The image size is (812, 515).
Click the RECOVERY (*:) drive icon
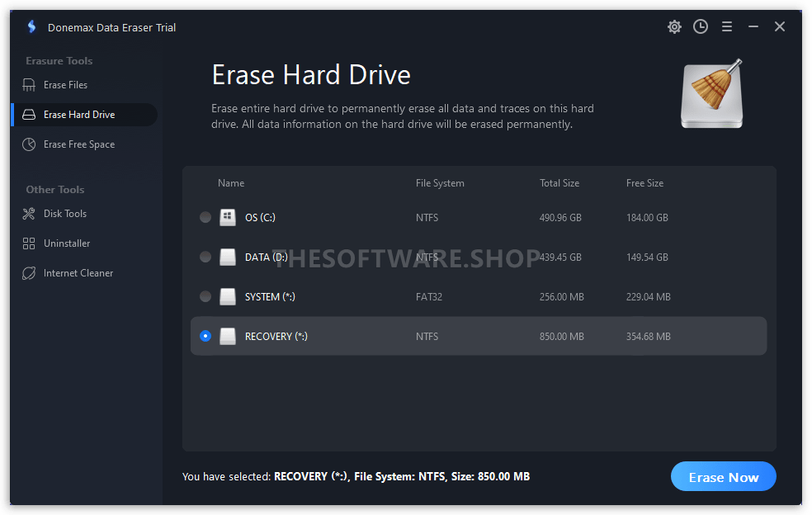click(227, 336)
